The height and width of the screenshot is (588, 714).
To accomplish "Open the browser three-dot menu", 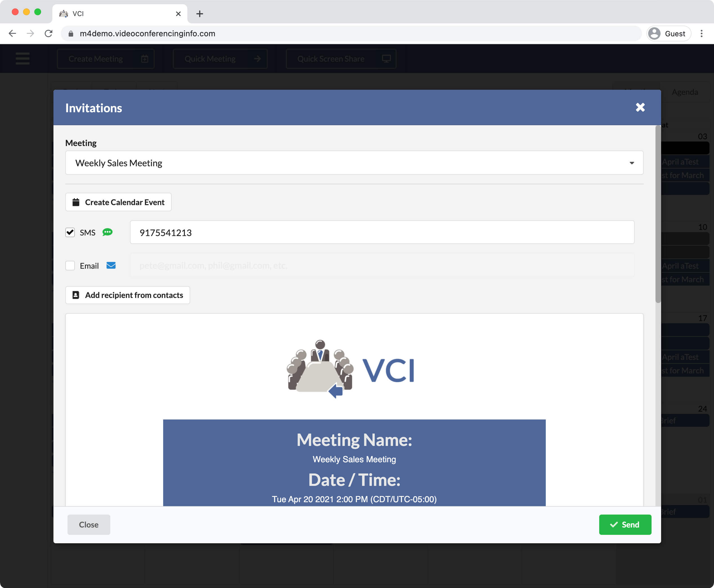I will coord(701,33).
